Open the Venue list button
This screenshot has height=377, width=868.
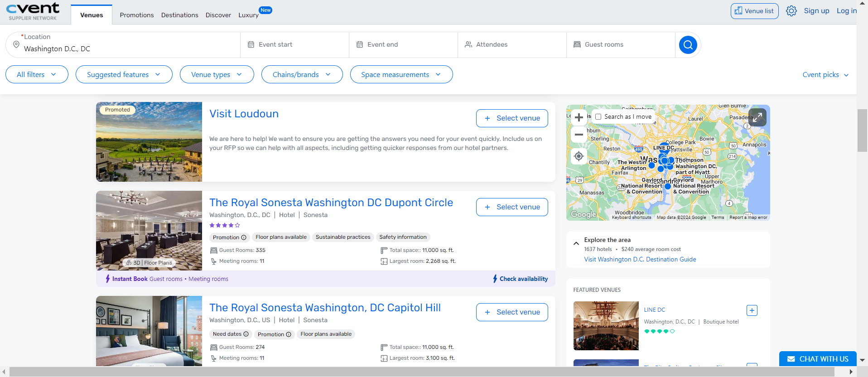pos(754,11)
